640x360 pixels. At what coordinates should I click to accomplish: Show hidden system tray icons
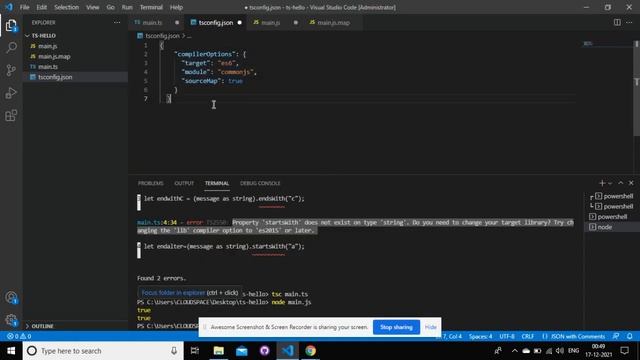[x=514, y=351]
